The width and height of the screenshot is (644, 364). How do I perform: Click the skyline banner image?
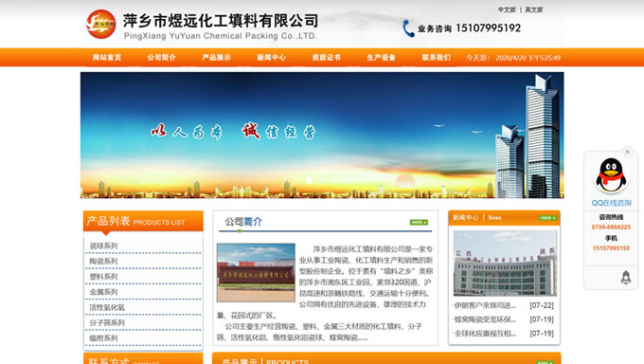tap(322, 136)
